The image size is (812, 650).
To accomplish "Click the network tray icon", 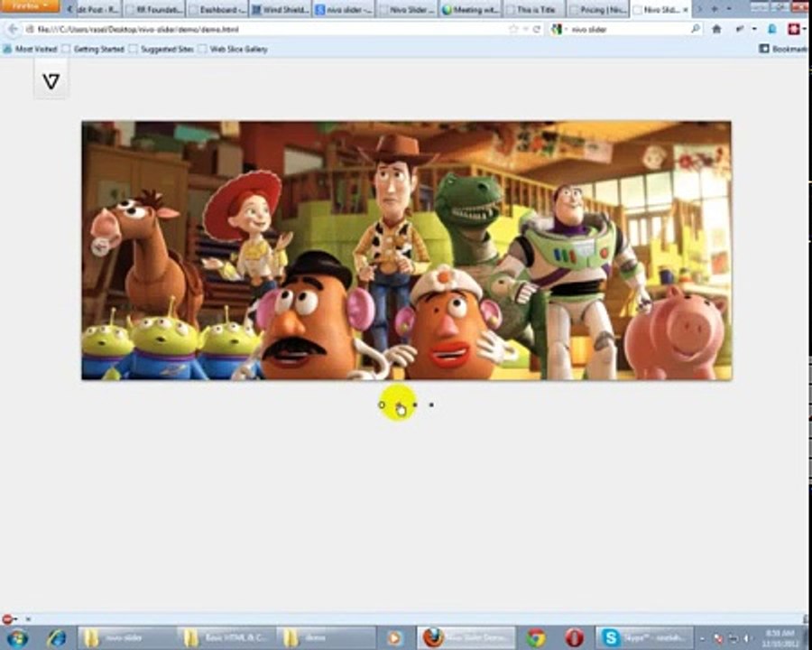I will click(x=733, y=638).
